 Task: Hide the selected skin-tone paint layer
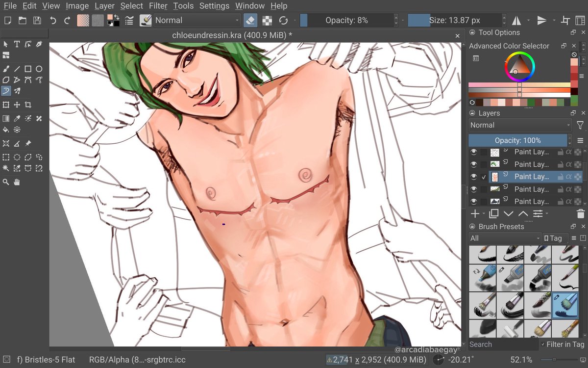(473, 177)
